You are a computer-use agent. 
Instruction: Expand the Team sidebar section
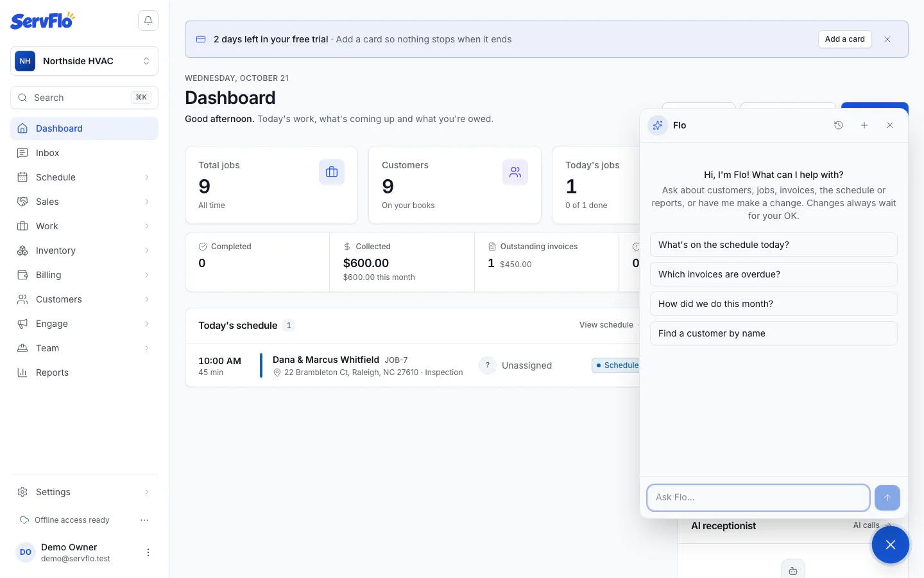[84, 348]
